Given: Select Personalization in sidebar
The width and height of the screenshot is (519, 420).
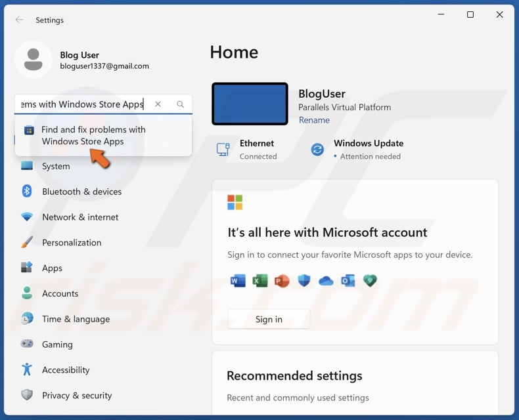Looking at the screenshot, I should point(72,242).
